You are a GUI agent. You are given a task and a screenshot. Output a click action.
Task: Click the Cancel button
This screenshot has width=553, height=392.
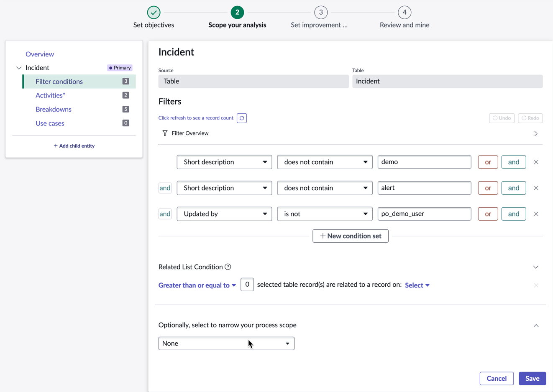[x=497, y=379]
